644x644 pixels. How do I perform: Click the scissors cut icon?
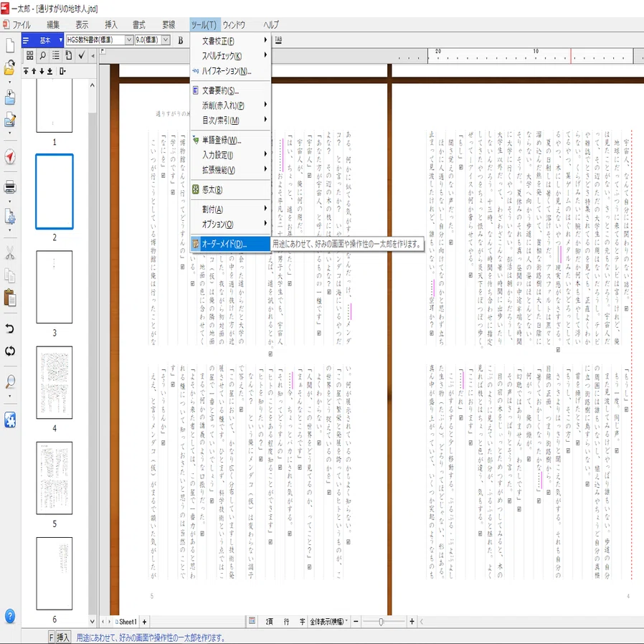click(x=10, y=252)
